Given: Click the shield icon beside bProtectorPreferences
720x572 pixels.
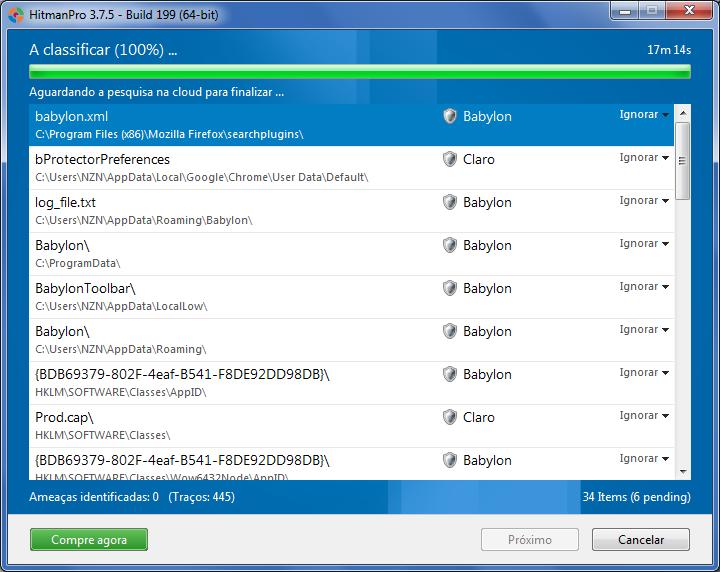Looking at the screenshot, I should click(450, 159).
